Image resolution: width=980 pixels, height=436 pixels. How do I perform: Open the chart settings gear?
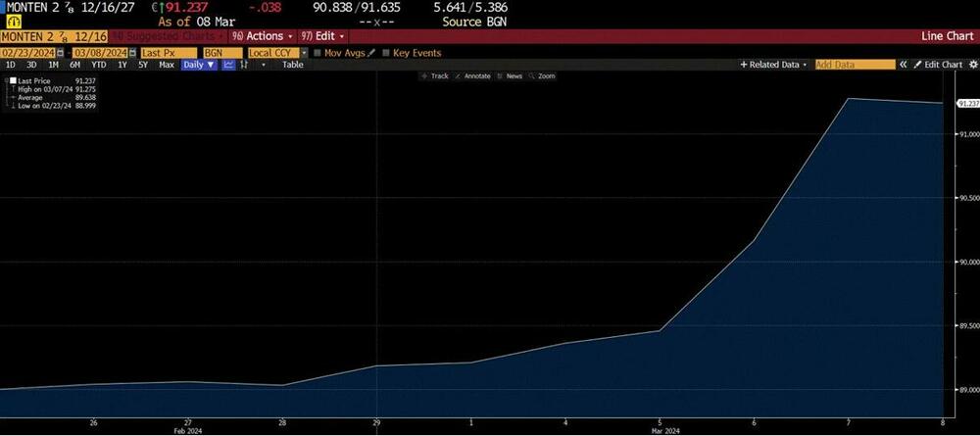973,65
